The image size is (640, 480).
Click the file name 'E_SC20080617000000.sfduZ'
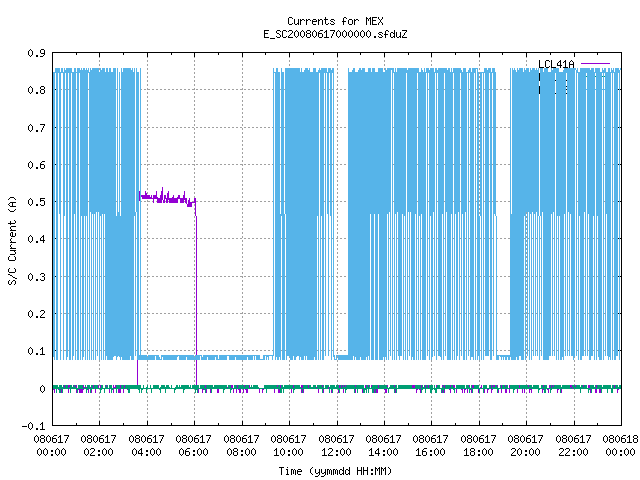tap(335, 34)
